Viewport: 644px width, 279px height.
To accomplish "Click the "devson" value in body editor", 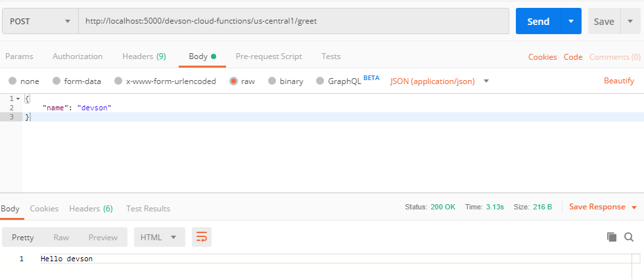I will point(95,108).
